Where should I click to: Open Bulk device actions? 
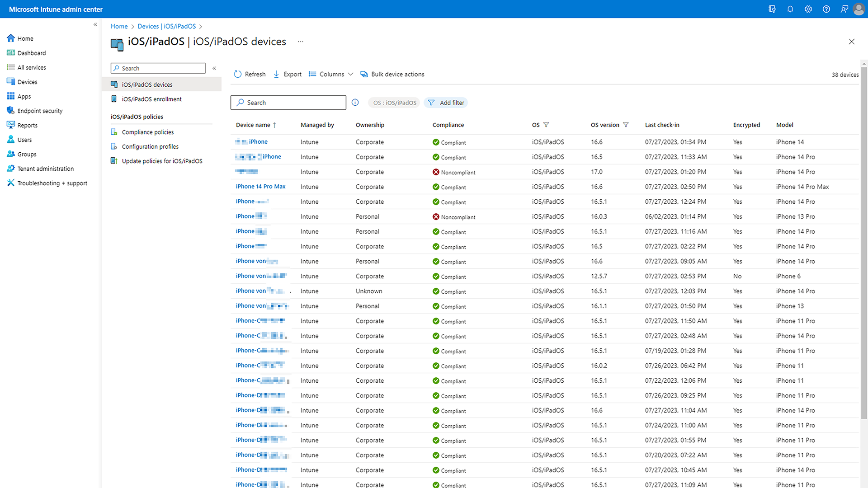(392, 74)
